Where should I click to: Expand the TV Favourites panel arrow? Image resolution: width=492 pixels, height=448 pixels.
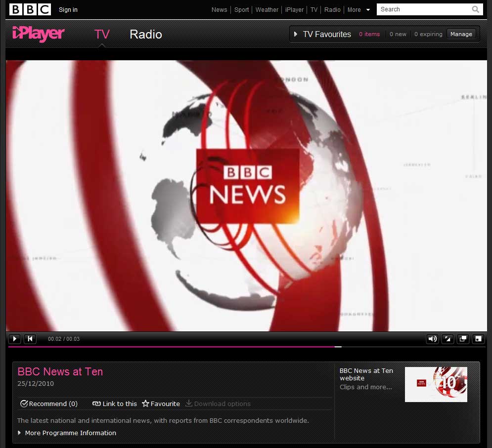coord(295,34)
